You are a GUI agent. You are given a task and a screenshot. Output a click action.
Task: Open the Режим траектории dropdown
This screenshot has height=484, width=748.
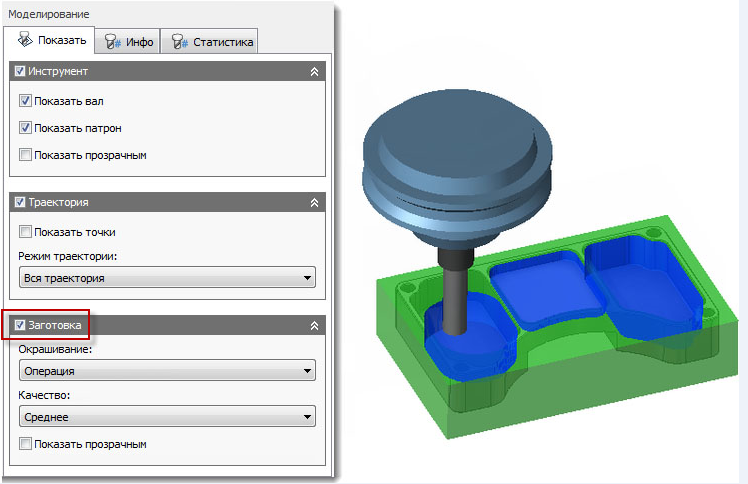[167, 278]
